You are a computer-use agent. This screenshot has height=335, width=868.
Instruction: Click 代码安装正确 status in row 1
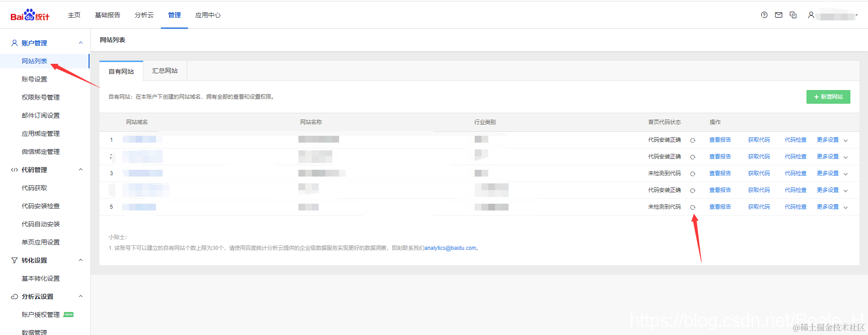(x=665, y=140)
